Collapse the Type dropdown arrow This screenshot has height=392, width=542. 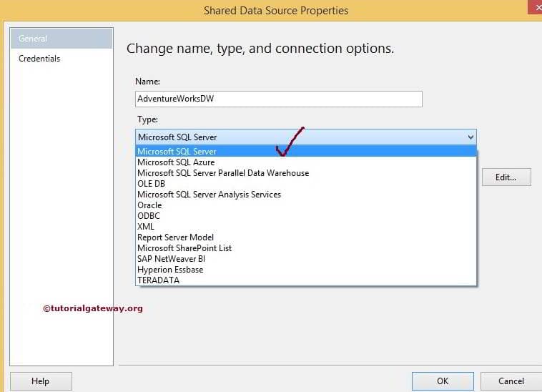coord(470,137)
